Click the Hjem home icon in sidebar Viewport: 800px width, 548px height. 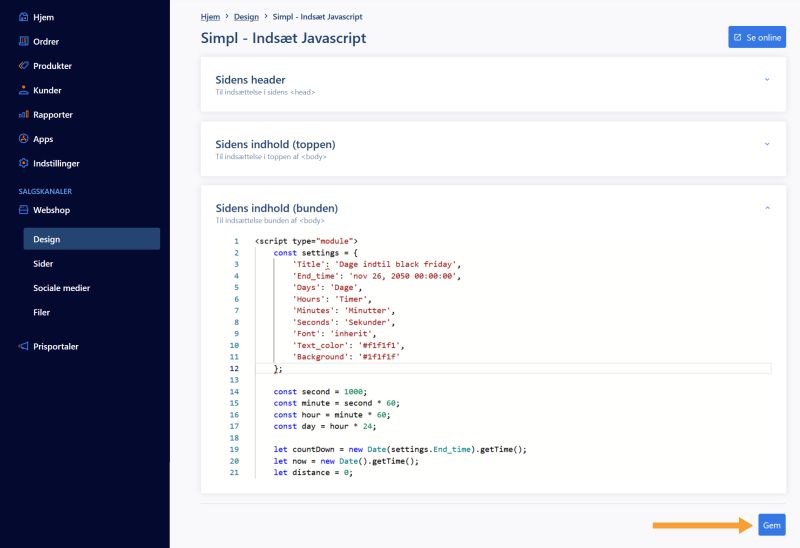click(x=23, y=17)
